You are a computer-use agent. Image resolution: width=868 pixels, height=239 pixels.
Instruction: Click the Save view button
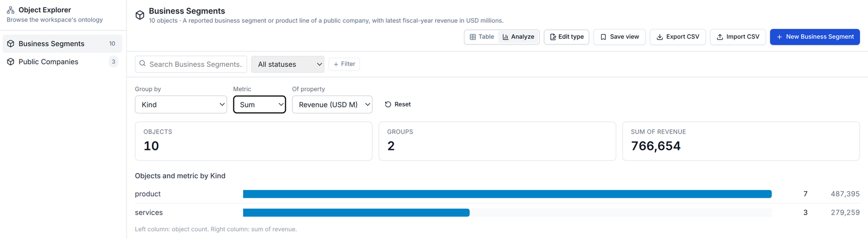(620, 37)
